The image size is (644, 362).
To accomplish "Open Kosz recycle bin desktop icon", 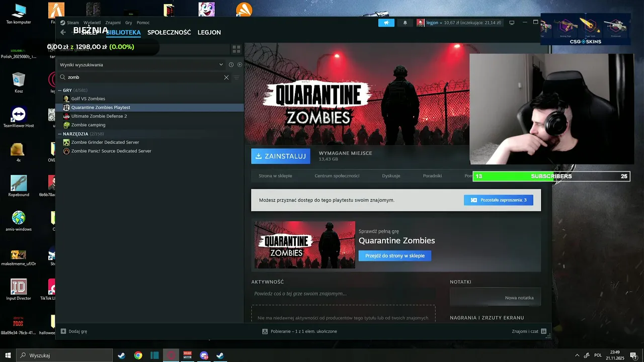I will point(19,83).
